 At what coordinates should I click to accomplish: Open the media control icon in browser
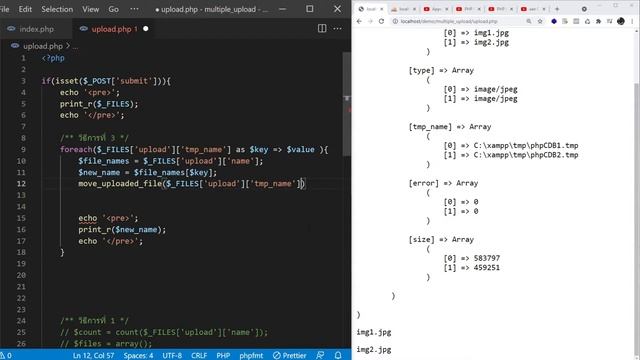click(x=609, y=21)
